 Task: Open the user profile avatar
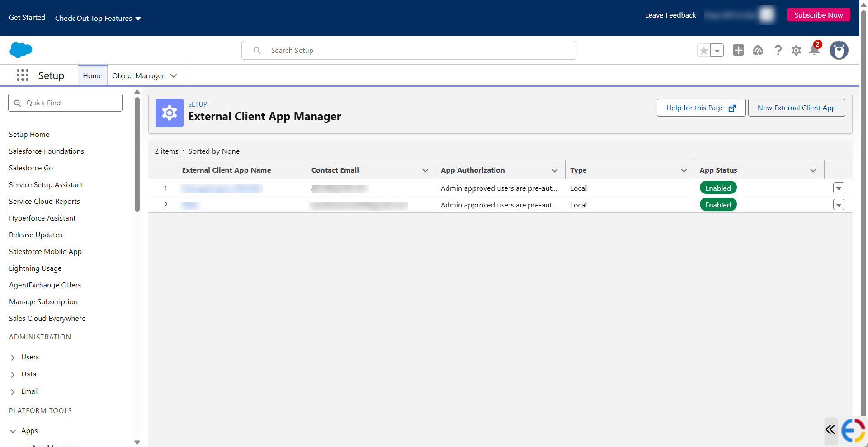click(x=839, y=50)
